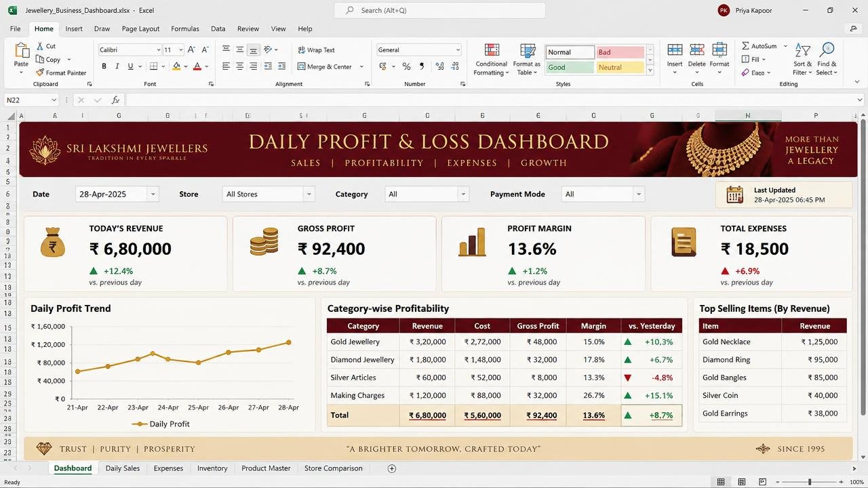The image size is (868, 488).
Task: Select Top Align
Action: [x=226, y=49]
